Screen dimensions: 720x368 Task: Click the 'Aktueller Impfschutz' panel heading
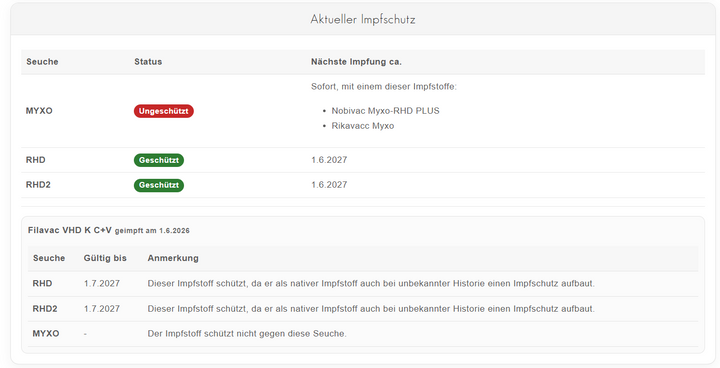363,20
